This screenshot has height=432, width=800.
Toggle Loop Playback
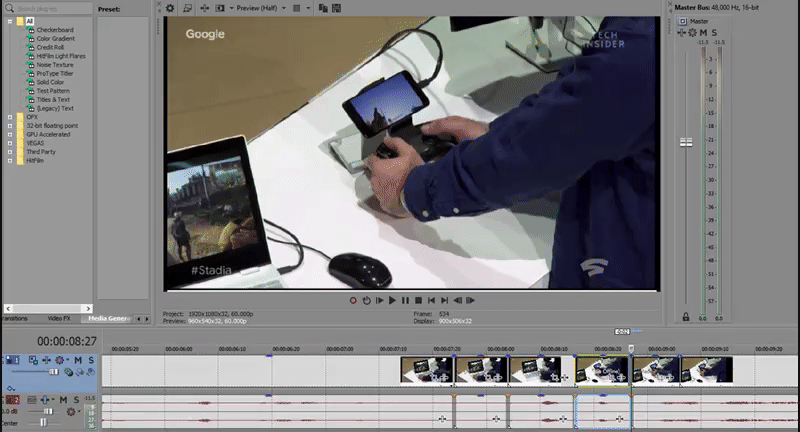(366, 300)
